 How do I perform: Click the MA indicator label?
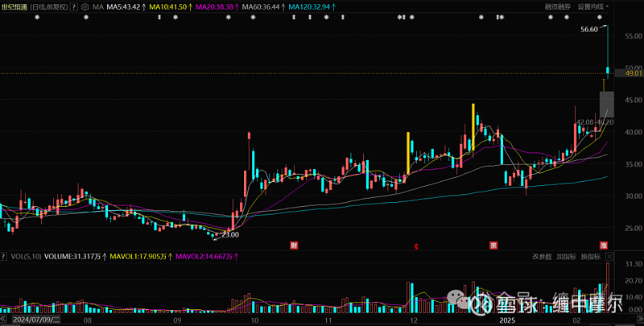click(x=98, y=6)
